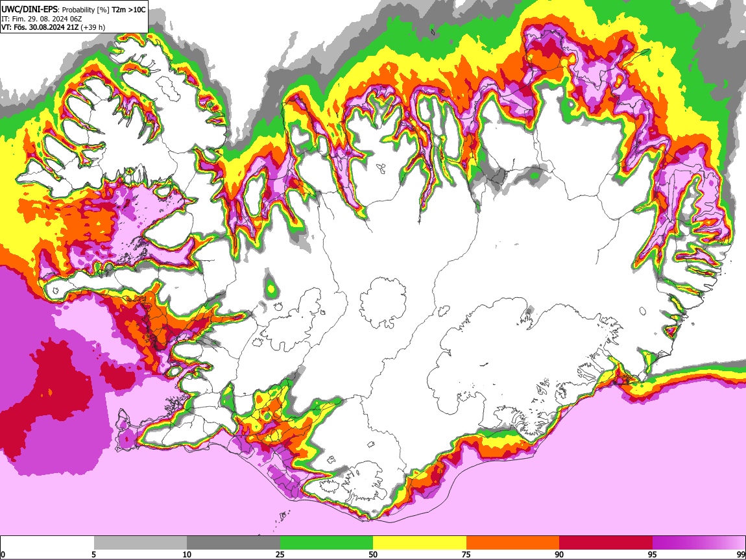Select the dark gray 10–25 legend segment
Image resolution: width=746 pixels, height=560 pixels.
[x=234, y=543]
